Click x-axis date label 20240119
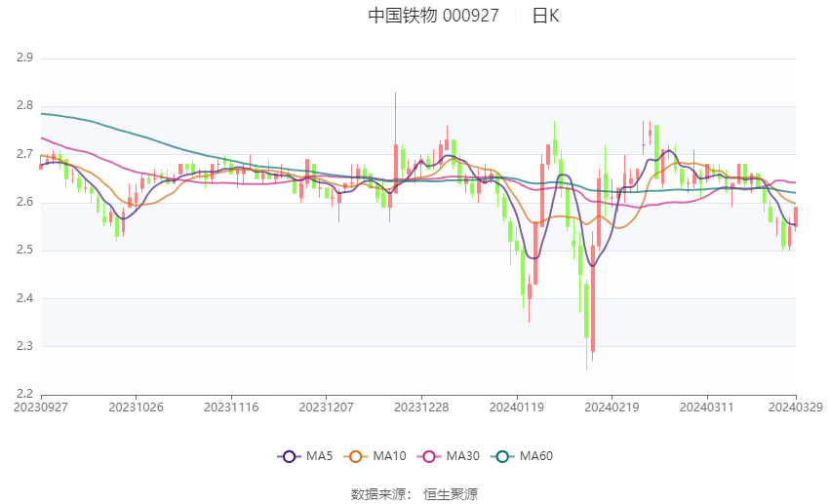This screenshot has height=504, width=829. pos(517,407)
